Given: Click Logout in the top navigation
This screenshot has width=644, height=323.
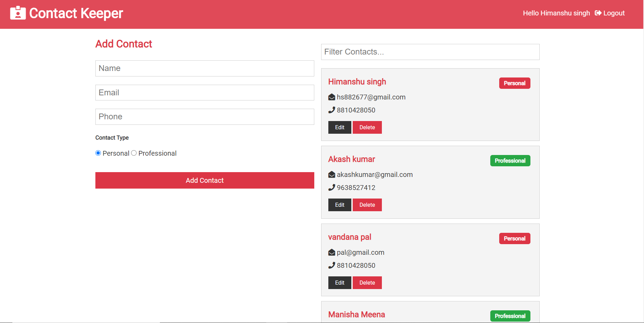Looking at the screenshot, I should 613,13.
